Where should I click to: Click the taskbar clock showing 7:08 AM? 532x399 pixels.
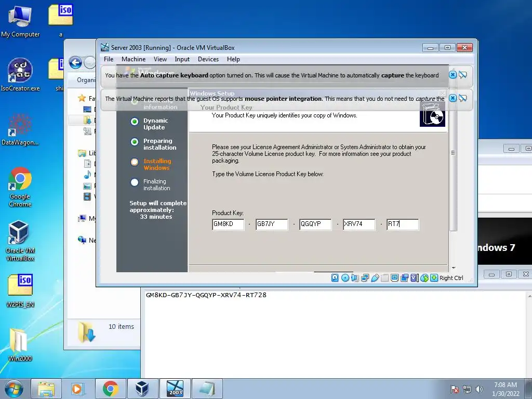(506, 389)
